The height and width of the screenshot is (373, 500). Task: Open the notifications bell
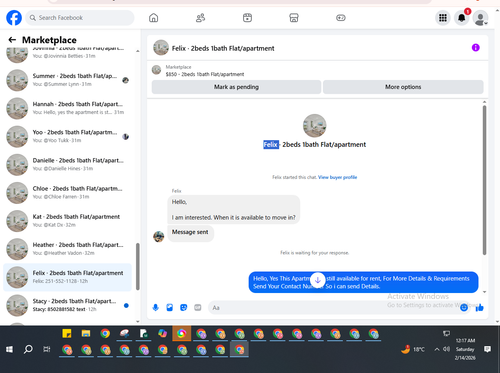click(x=462, y=18)
